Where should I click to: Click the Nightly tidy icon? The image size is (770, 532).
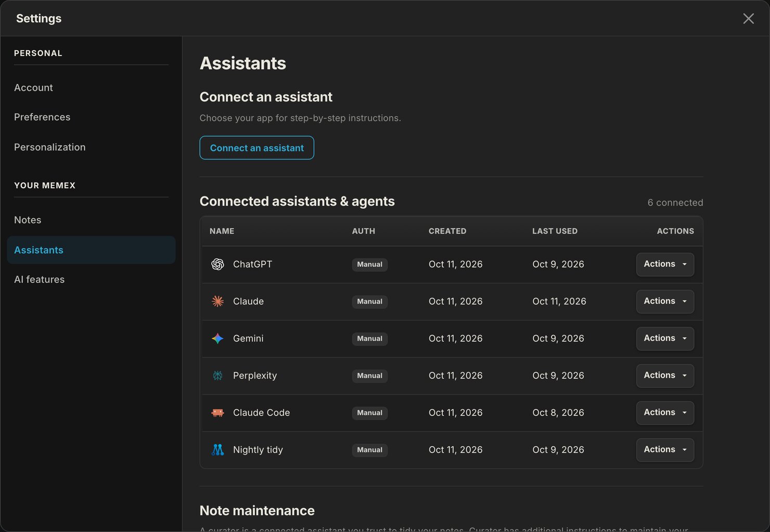tap(217, 450)
